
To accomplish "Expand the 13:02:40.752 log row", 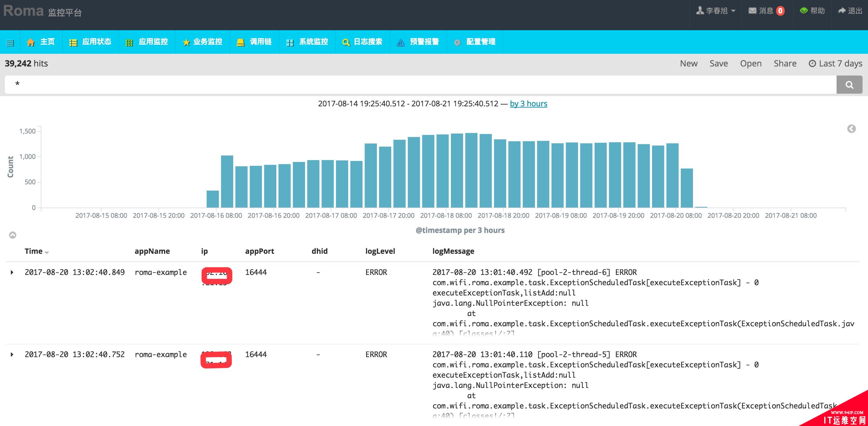I will (x=12, y=355).
